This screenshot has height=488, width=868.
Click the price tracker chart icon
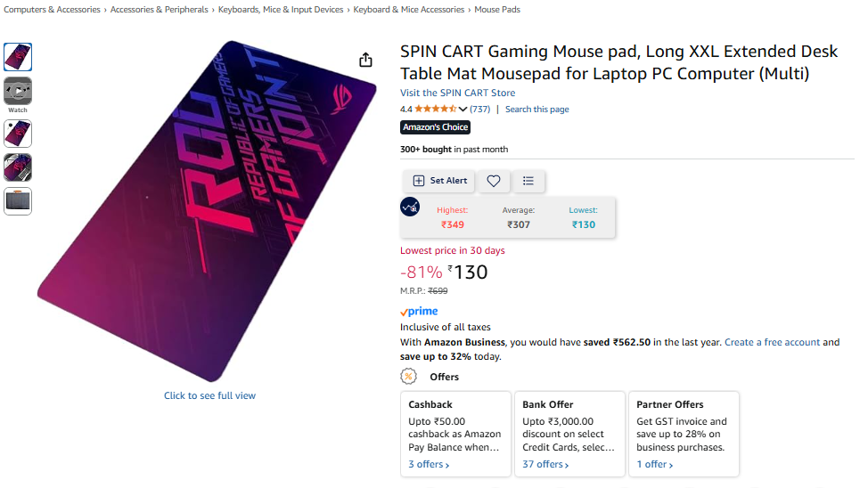tap(410, 207)
